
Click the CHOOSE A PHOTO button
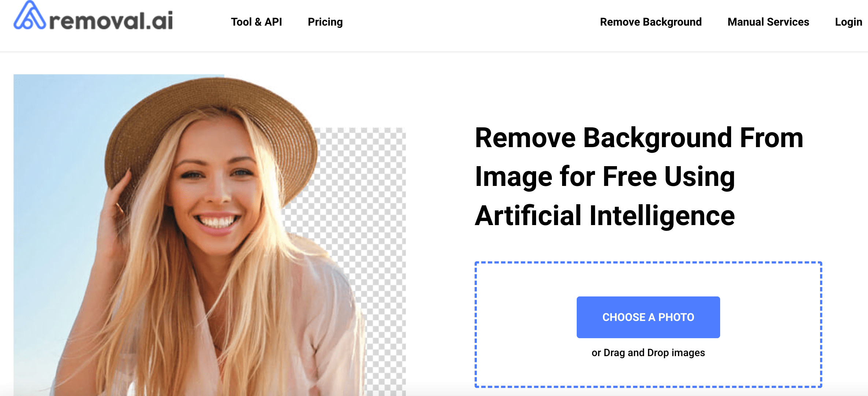648,317
